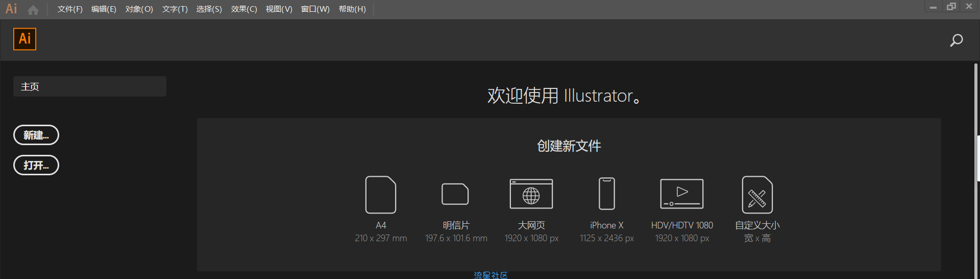Click the 新建... button
Screen dimensions: 980x279
(x=36, y=135)
